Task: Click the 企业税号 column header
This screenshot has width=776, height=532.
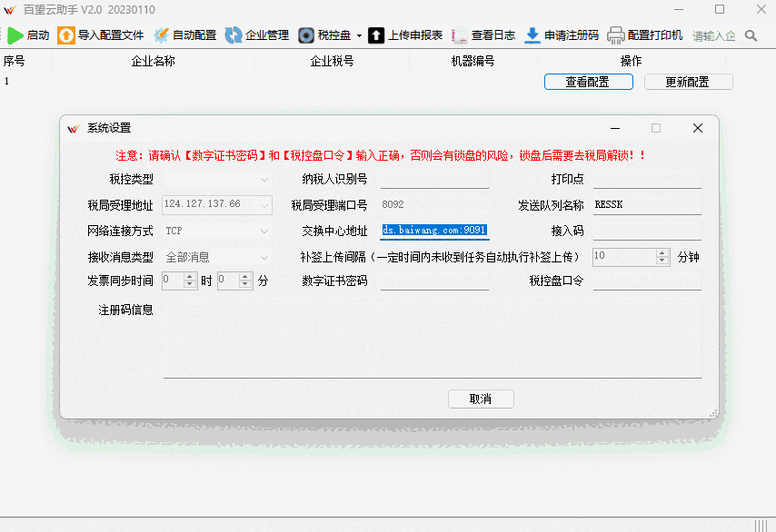Action: [332, 61]
